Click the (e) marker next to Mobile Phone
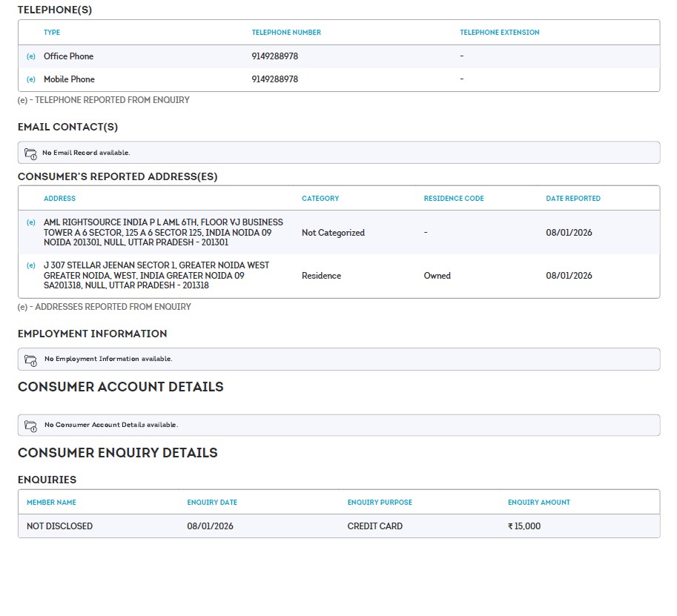The image size is (677, 616). coord(31,79)
